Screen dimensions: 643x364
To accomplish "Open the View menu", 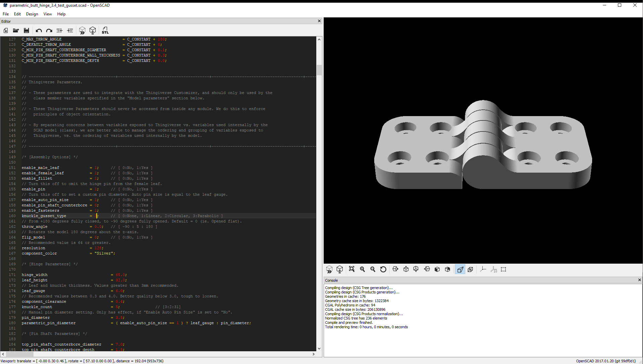I will 48,14.
